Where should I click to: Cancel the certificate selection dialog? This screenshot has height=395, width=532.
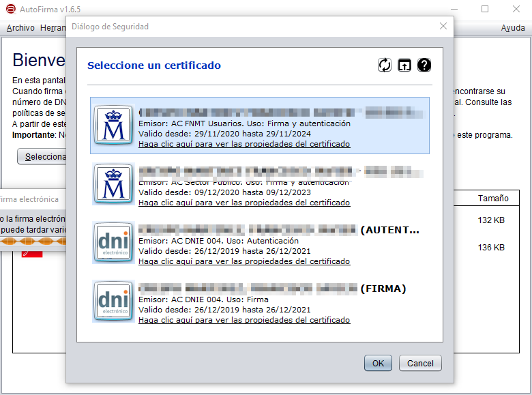pos(420,363)
